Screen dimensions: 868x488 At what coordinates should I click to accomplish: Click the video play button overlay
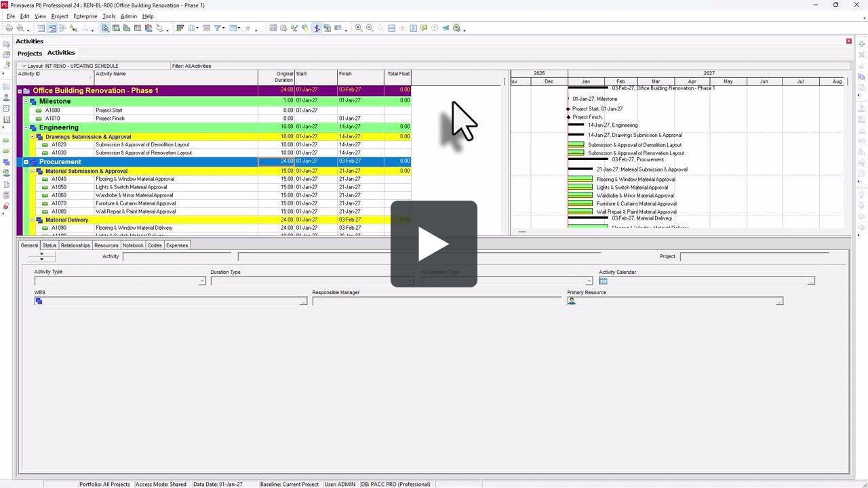coord(434,244)
